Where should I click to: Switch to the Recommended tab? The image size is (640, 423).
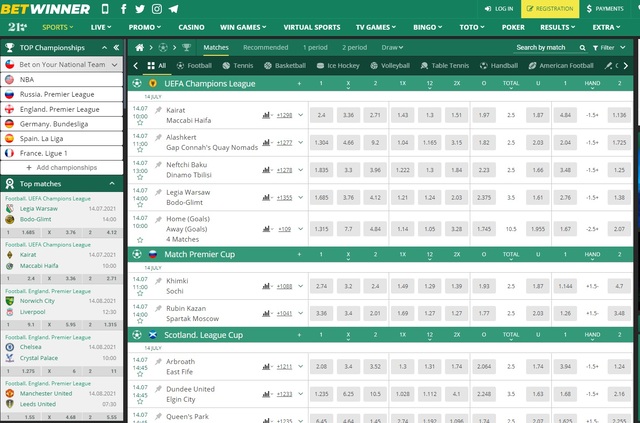pos(265,48)
